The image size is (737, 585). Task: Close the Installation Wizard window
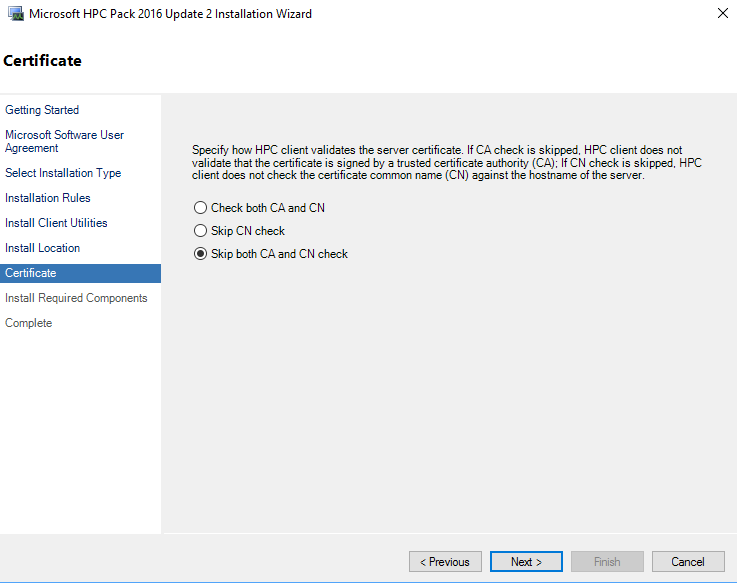click(x=723, y=13)
